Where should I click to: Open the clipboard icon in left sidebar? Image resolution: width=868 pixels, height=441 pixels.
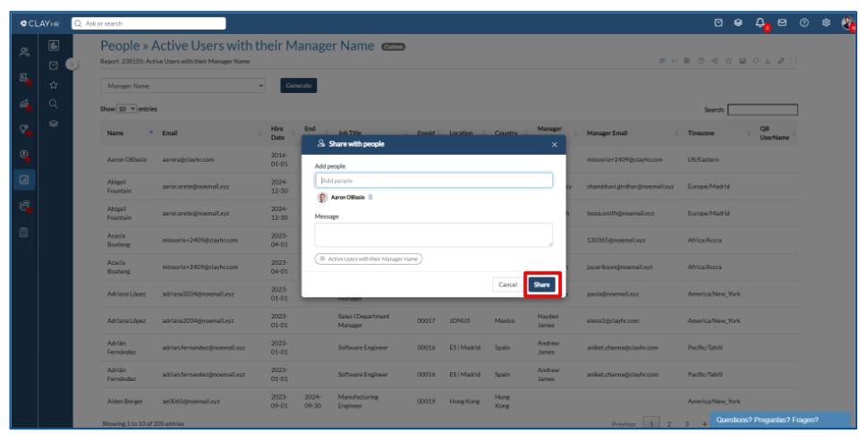coord(24,233)
